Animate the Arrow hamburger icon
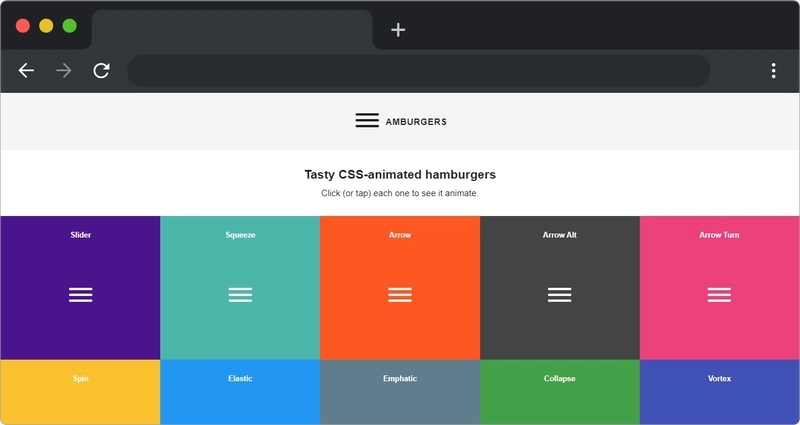800x425 pixels. (x=400, y=295)
